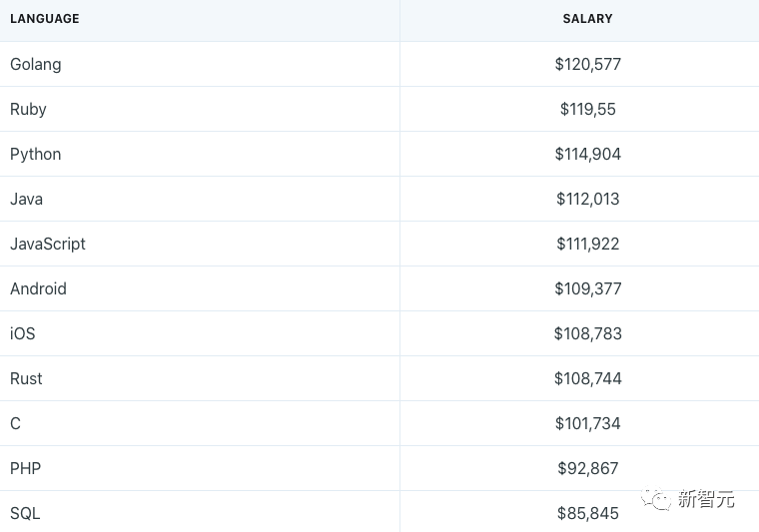Select the Rust row label
Image resolution: width=759 pixels, height=532 pixels.
26,378
